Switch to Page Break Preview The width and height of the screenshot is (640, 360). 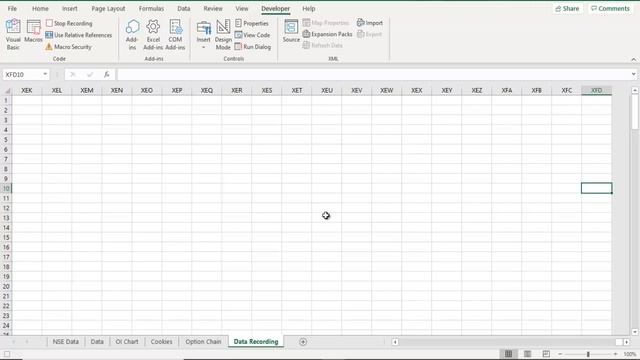point(546,354)
